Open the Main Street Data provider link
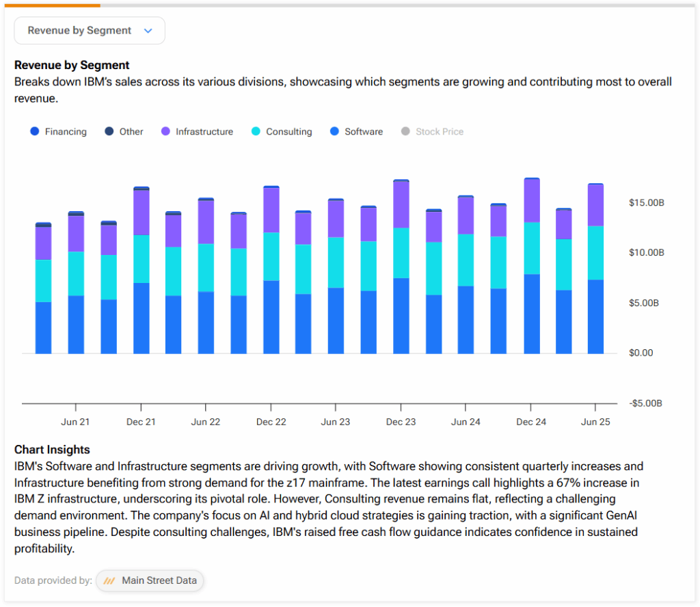 tap(159, 581)
